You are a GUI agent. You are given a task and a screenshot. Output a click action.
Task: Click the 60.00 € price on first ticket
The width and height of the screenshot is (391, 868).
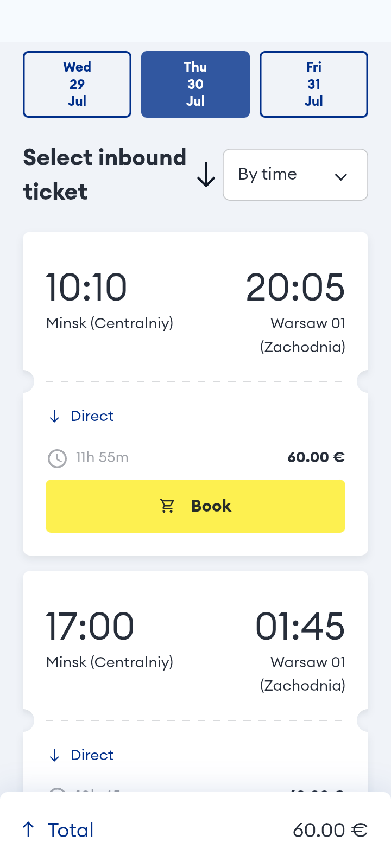(316, 457)
